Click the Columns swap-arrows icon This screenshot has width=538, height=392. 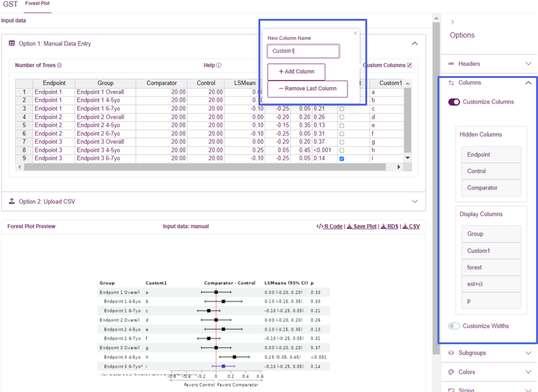click(451, 83)
